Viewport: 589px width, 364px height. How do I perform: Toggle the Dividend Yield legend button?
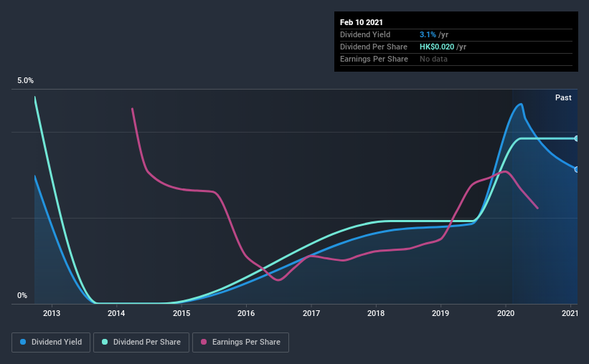click(x=51, y=343)
